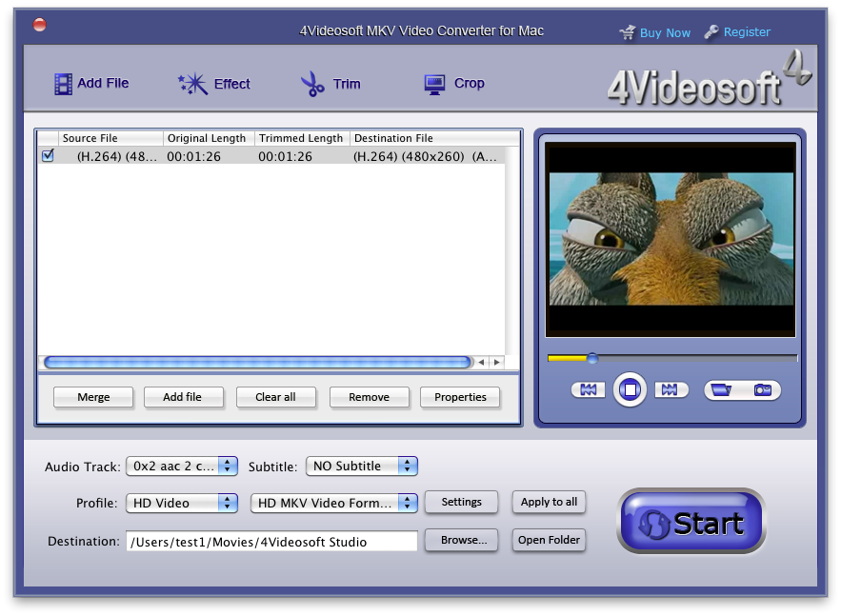This screenshot has width=841, height=616.
Task: Skip forward with next button in player
Action: click(x=671, y=389)
